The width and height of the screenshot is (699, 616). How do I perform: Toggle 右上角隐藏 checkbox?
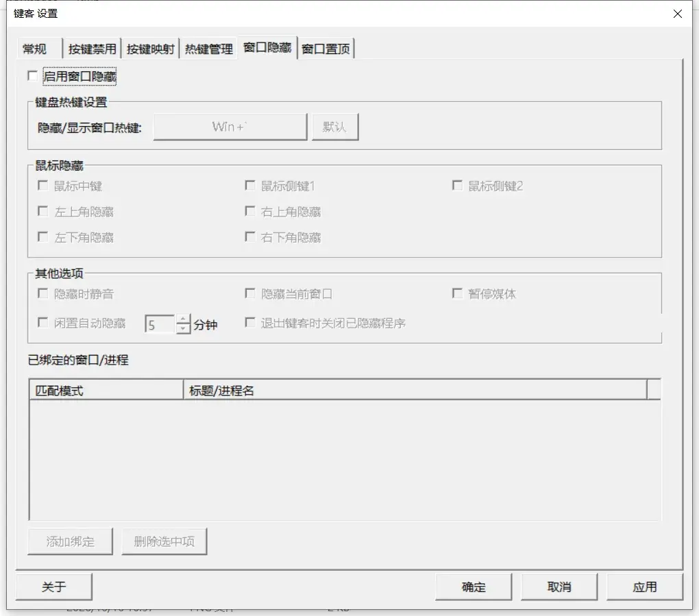click(250, 211)
